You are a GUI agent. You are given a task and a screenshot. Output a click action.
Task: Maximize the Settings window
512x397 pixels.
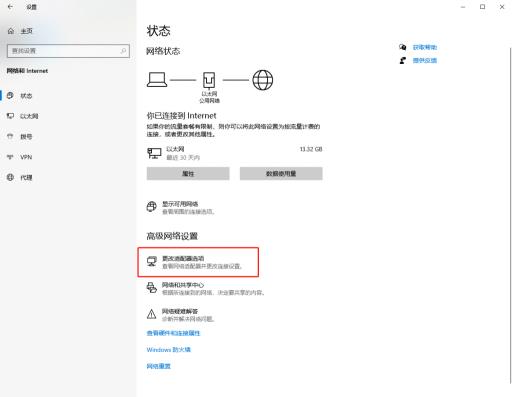[482, 7]
